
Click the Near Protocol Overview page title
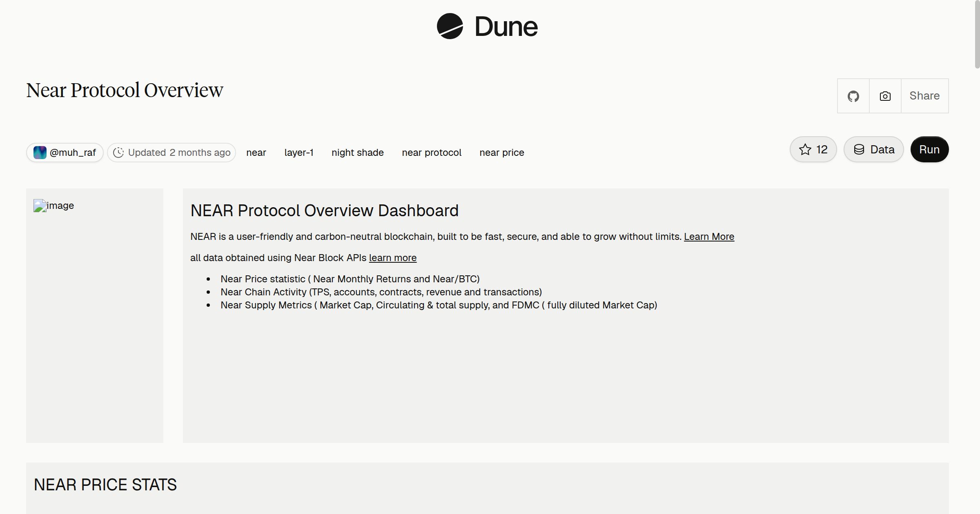pos(125,90)
